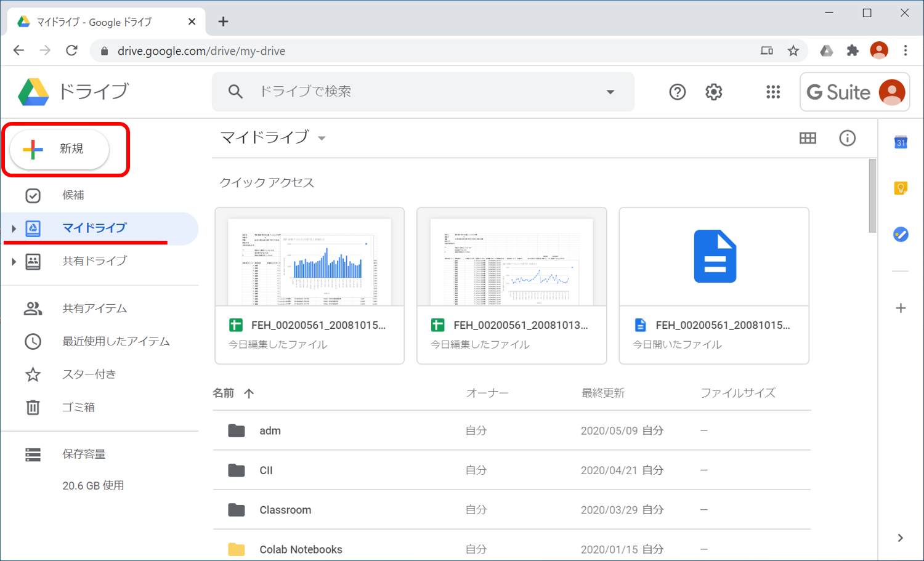
Task: Open the Extensions puzzle icon
Action: coord(853,50)
